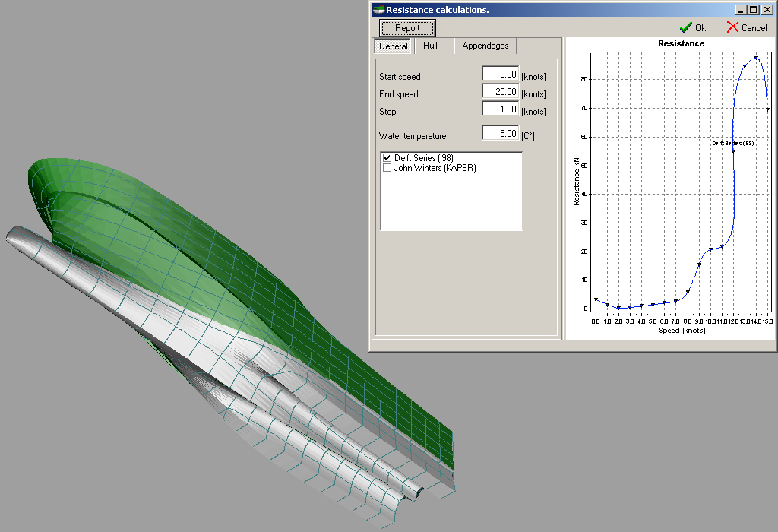Click the Resistance chart title
Screen dimensions: 778x532
(682, 43)
